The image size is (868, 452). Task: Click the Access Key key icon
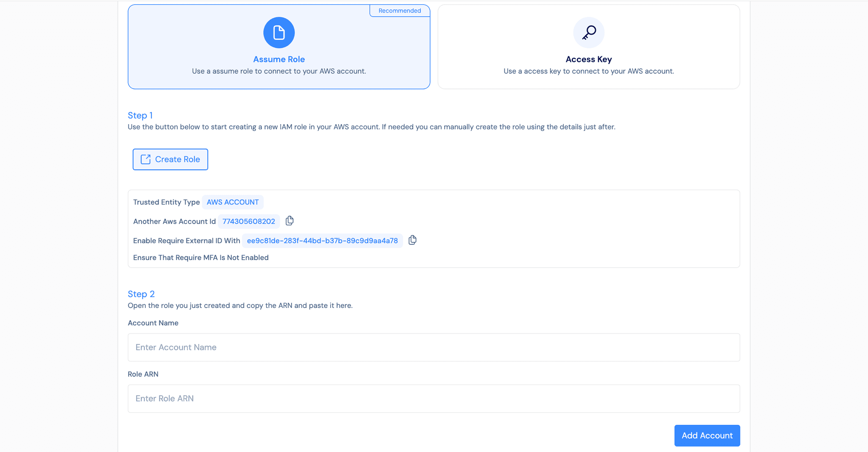589,33
